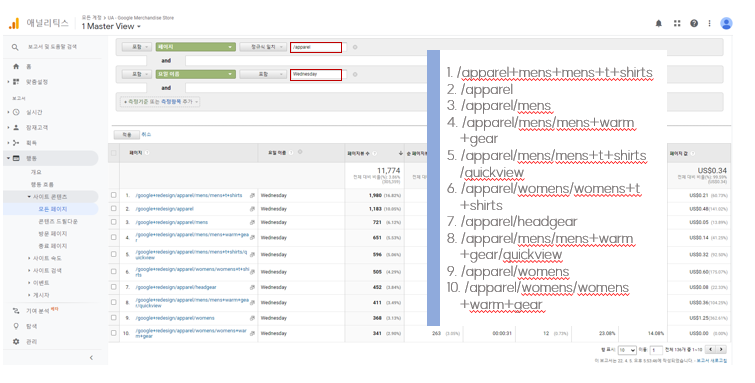Open the vertical three-dot menu

[x=709, y=23]
